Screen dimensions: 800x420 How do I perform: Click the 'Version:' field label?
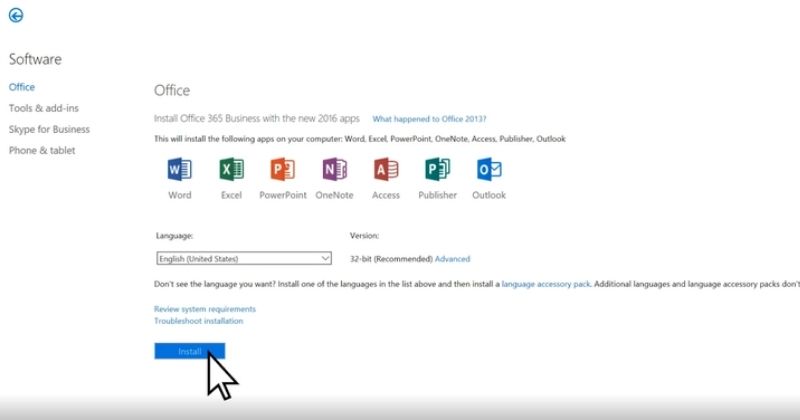click(364, 236)
